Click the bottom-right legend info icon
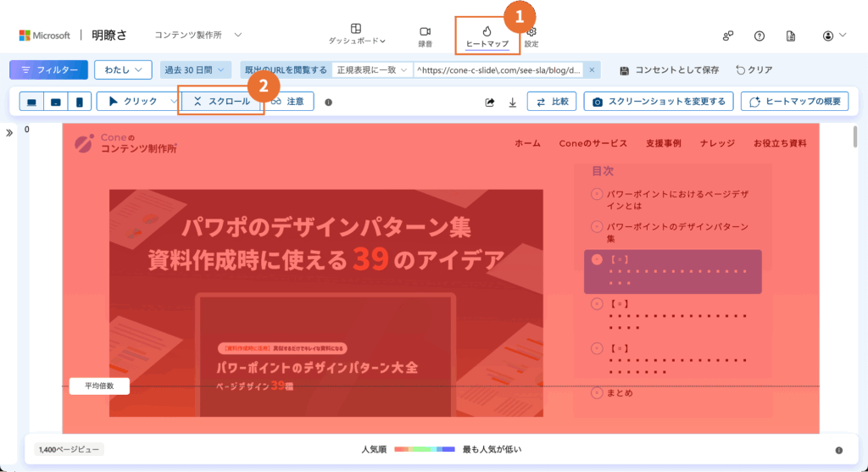 click(839, 451)
